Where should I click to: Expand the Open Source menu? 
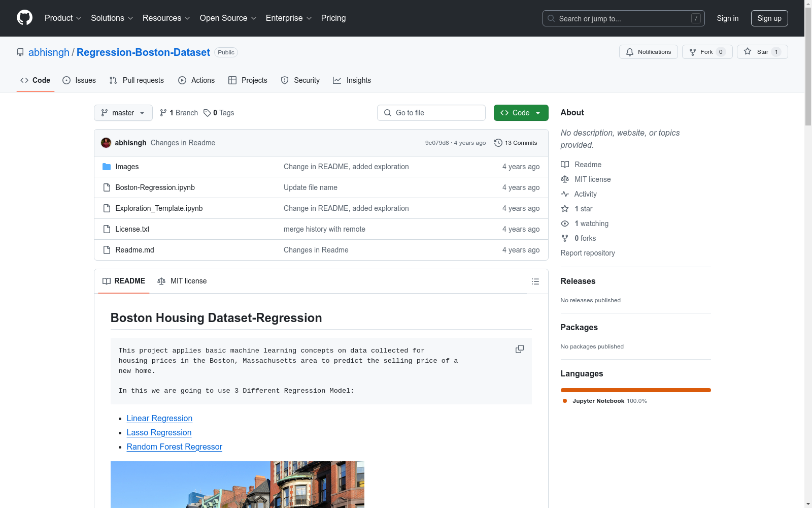coord(228,18)
